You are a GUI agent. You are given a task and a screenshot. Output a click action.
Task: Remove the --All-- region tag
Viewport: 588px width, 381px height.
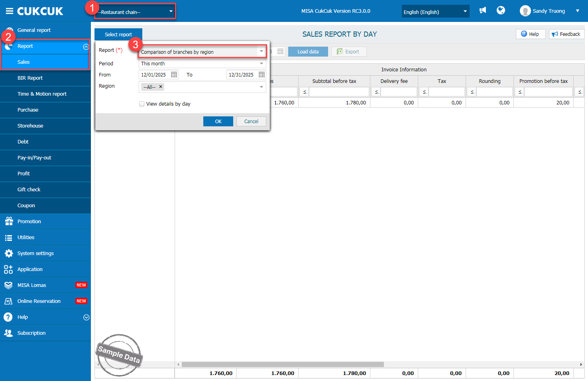tap(161, 86)
